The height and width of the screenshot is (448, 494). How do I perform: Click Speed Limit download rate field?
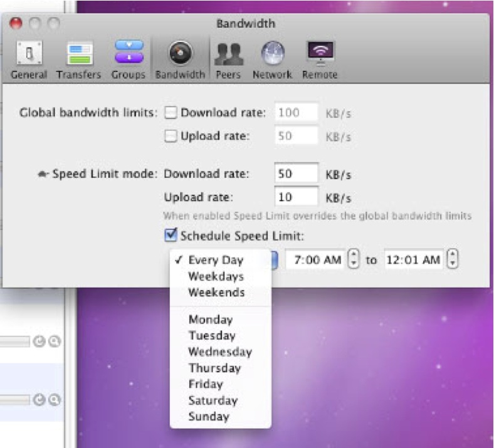pos(296,173)
